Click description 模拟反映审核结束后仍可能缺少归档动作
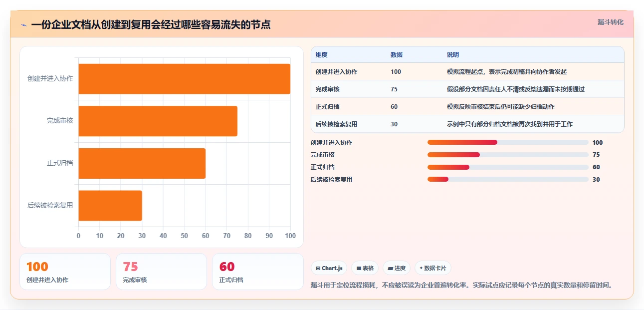644x310 pixels. [501, 107]
